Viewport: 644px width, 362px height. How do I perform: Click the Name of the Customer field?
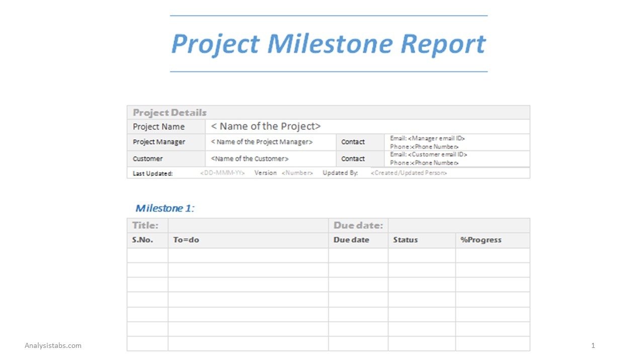pos(250,158)
